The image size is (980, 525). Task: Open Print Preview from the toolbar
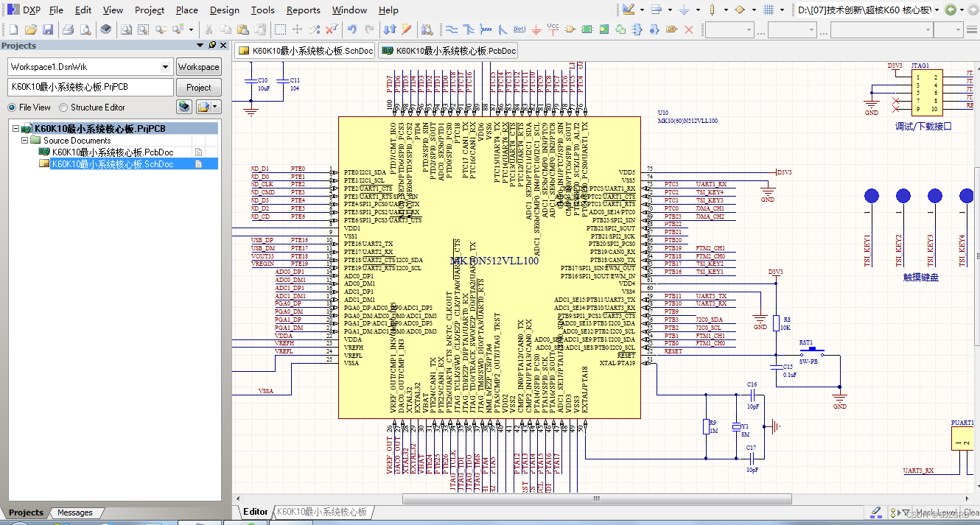84,28
